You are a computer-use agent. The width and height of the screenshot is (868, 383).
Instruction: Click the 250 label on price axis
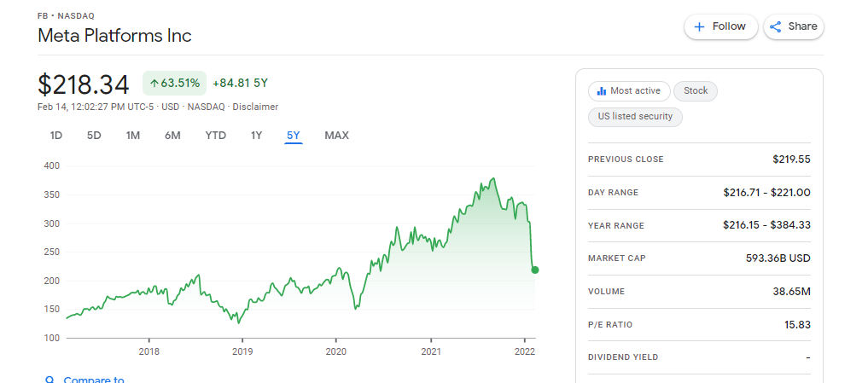[x=52, y=252]
